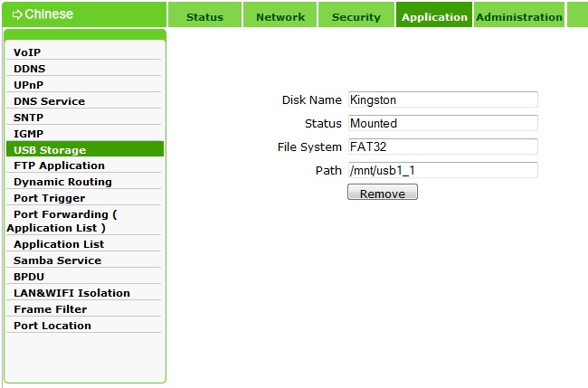Open the Network tab
This screenshot has width=588, height=388.
(x=280, y=17)
